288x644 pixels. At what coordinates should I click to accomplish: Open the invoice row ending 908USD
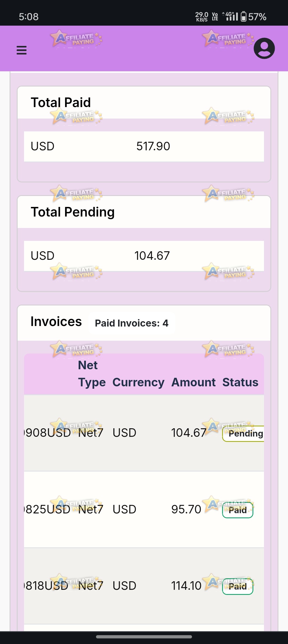[144, 433]
